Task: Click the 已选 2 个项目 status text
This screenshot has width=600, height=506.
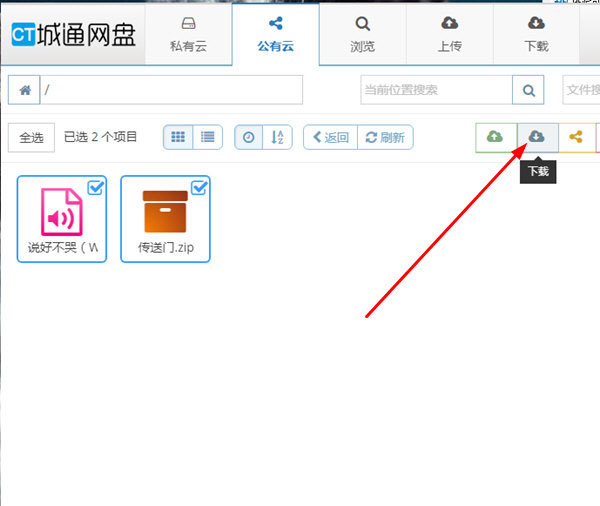Action: [100, 137]
